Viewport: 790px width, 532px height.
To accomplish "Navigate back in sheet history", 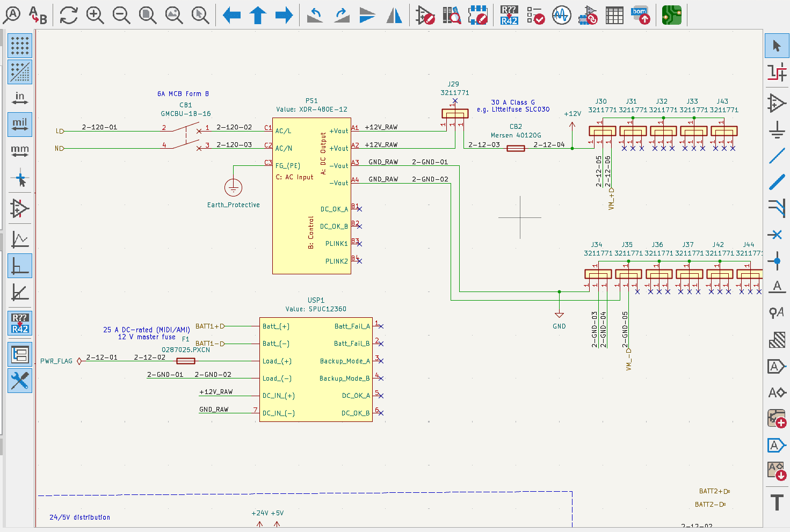I will [x=231, y=15].
